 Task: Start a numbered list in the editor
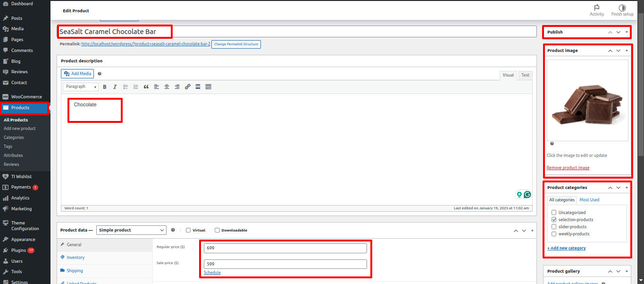pyautogui.click(x=136, y=87)
